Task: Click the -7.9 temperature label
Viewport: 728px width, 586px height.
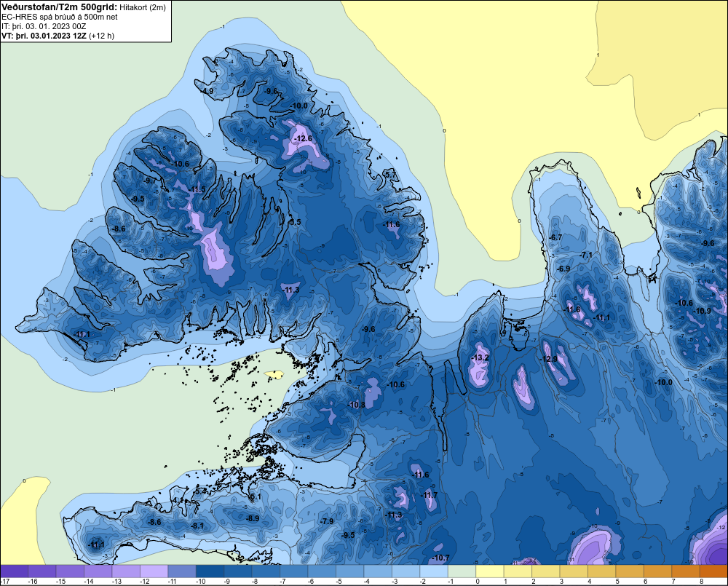Action: (326, 521)
